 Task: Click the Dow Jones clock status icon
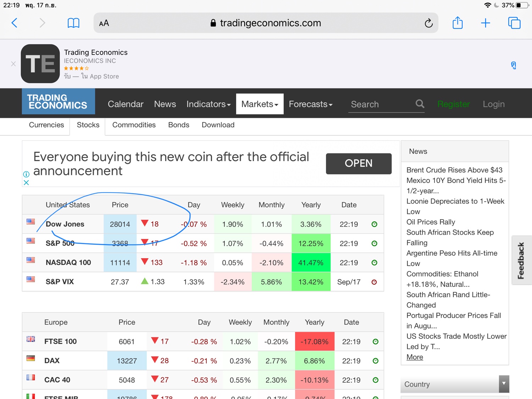click(374, 224)
